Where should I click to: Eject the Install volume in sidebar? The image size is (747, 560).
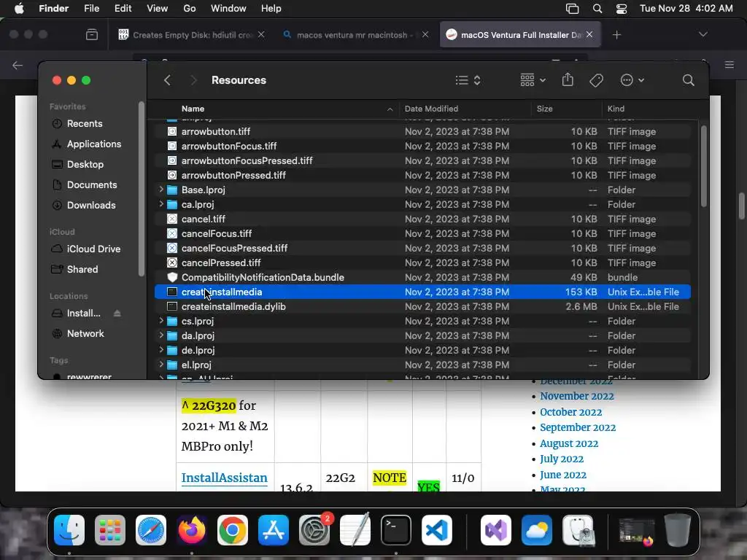[x=117, y=314]
